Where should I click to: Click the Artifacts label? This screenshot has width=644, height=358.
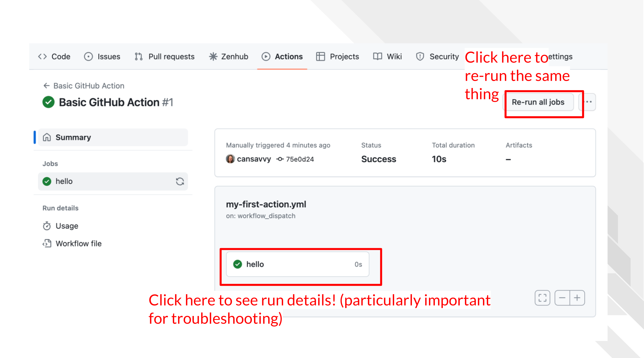519,145
